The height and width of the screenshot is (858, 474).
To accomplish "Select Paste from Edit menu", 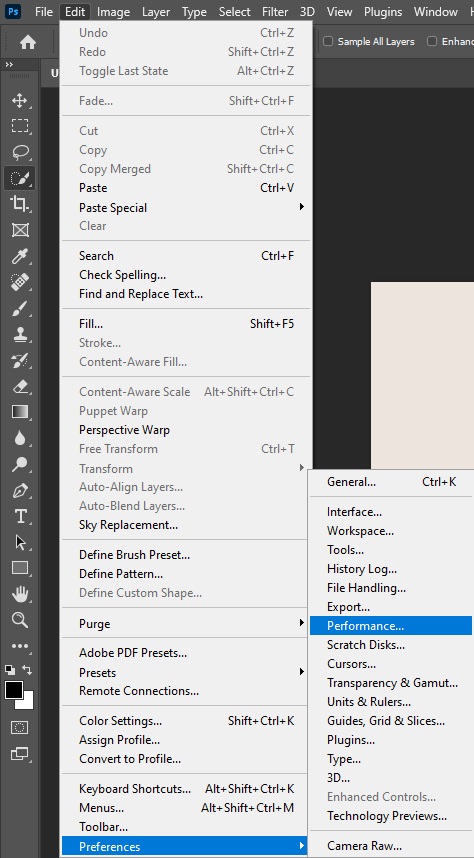I will click(x=186, y=188).
